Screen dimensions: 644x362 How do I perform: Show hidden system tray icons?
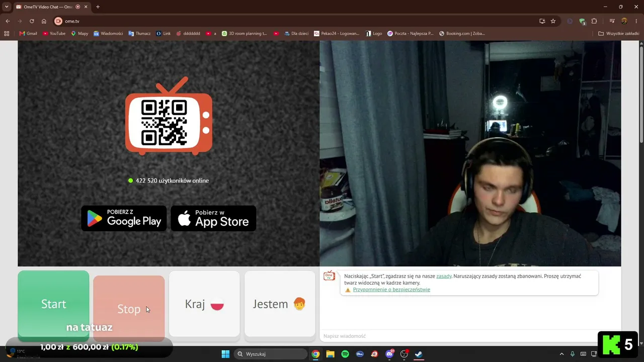point(562,354)
